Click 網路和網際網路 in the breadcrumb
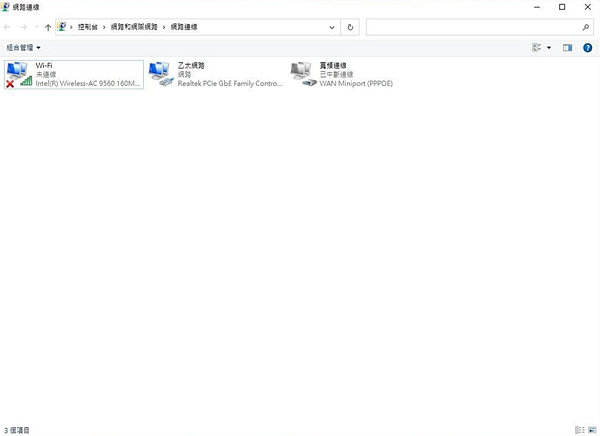Image resolution: width=600 pixels, height=436 pixels. tap(134, 27)
